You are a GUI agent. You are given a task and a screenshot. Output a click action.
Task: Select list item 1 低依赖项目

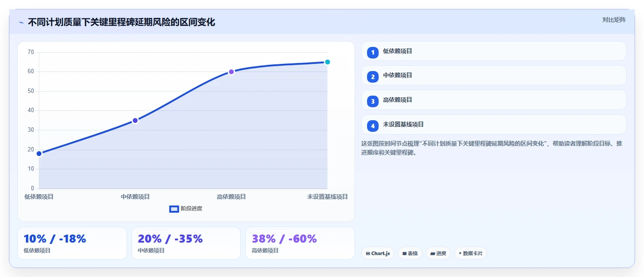494,51
